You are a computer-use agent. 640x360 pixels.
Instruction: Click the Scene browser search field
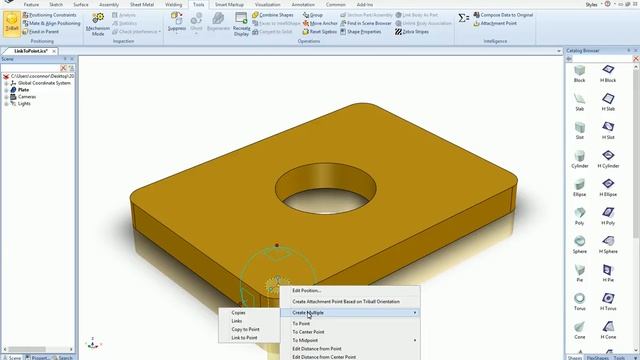[30, 68]
